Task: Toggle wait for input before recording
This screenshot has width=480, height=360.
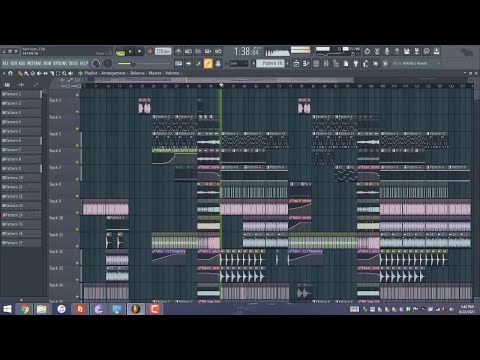Action: click(x=188, y=51)
